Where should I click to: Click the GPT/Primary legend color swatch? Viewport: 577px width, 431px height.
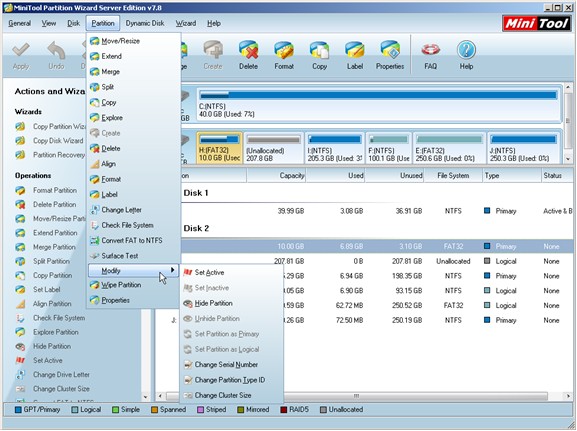tap(18, 410)
